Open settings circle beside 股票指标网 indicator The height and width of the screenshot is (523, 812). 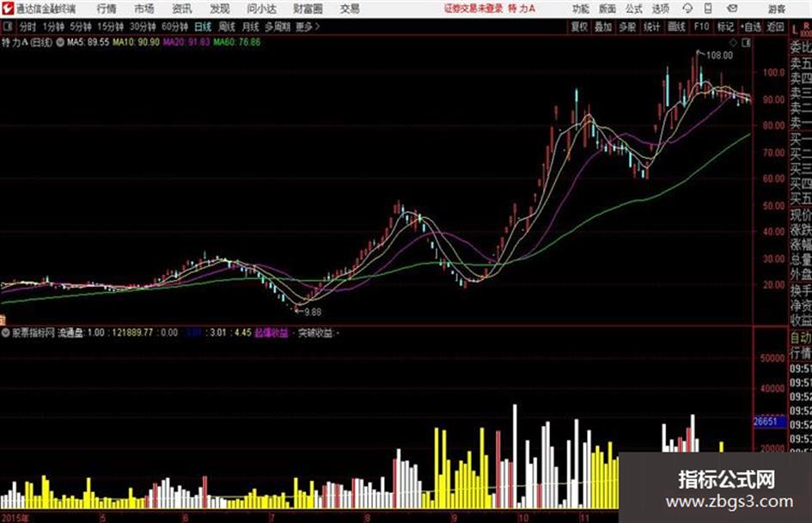6,332
